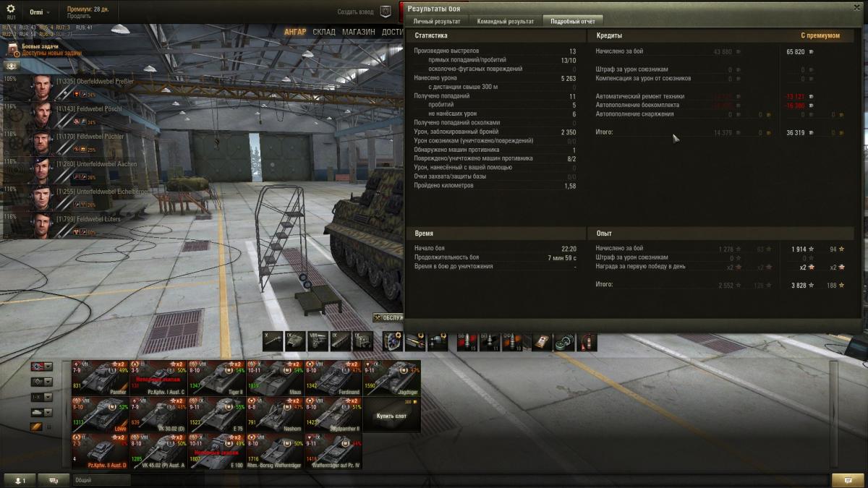Open the СКЛАД tab
Image resolution: width=868 pixels, height=488 pixels.
click(324, 32)
